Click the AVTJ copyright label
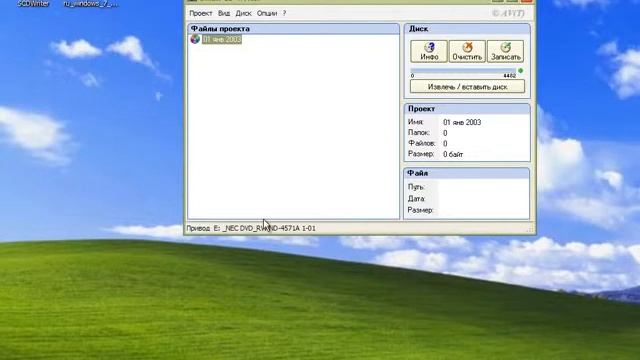Image resolution: width=640 pixels, height=360 pixels. 508,13
